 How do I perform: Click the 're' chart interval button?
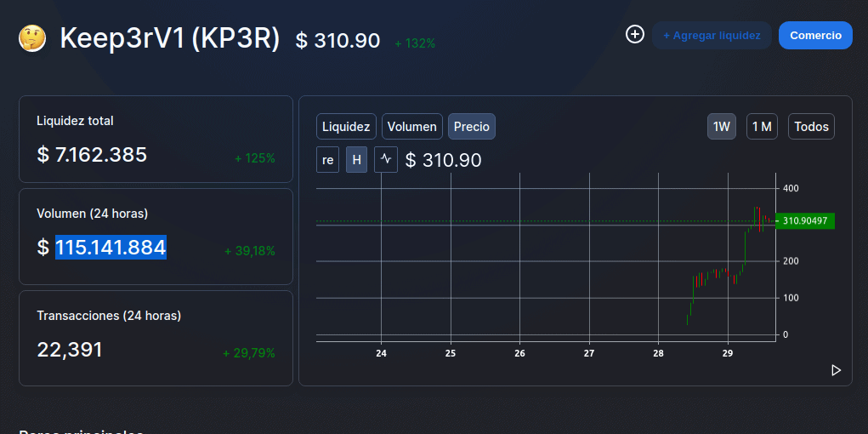point(327,160)
